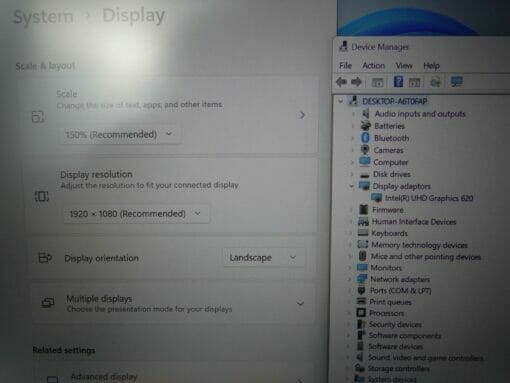Click the properties icon in Device Manager toolbar
The image size is (510, 383).
pos(377,82)
